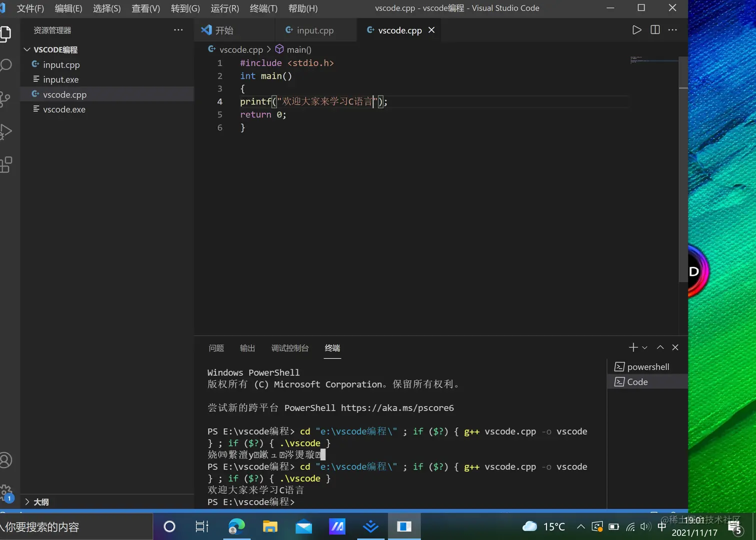Open the Source Control view icon

click(5, 98)
